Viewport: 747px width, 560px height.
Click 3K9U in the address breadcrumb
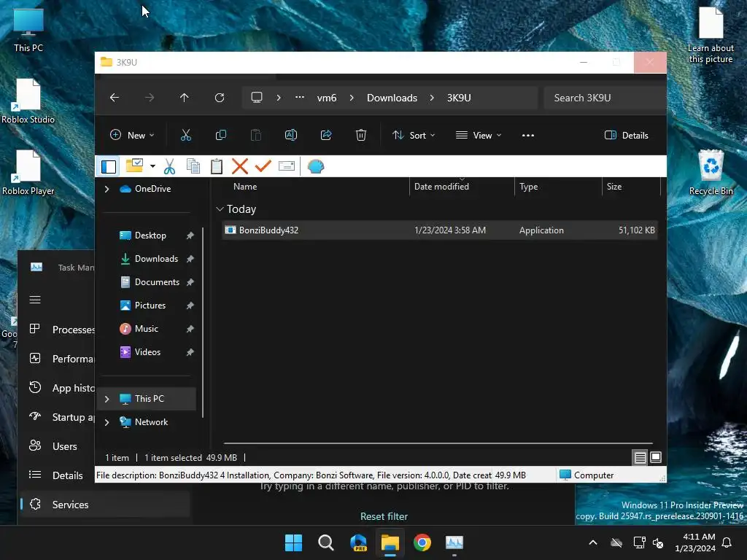point(459,98)
